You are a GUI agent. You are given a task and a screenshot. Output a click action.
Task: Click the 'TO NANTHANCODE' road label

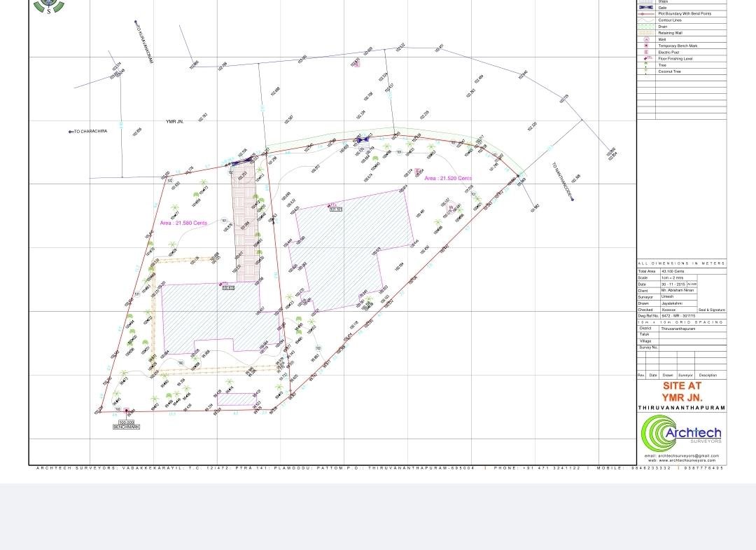pos(562,180)
